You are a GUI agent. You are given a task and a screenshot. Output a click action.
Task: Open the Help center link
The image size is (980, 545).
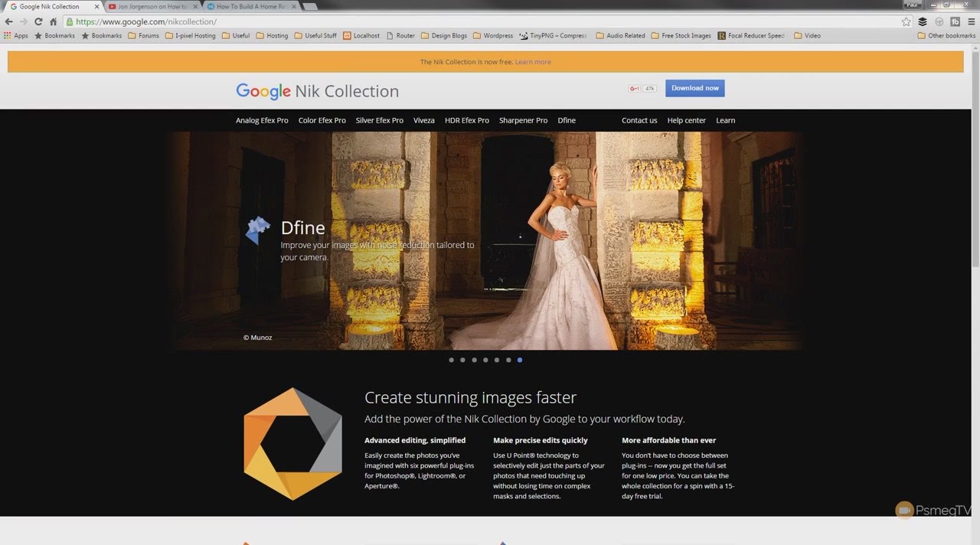tap(687, 120)
